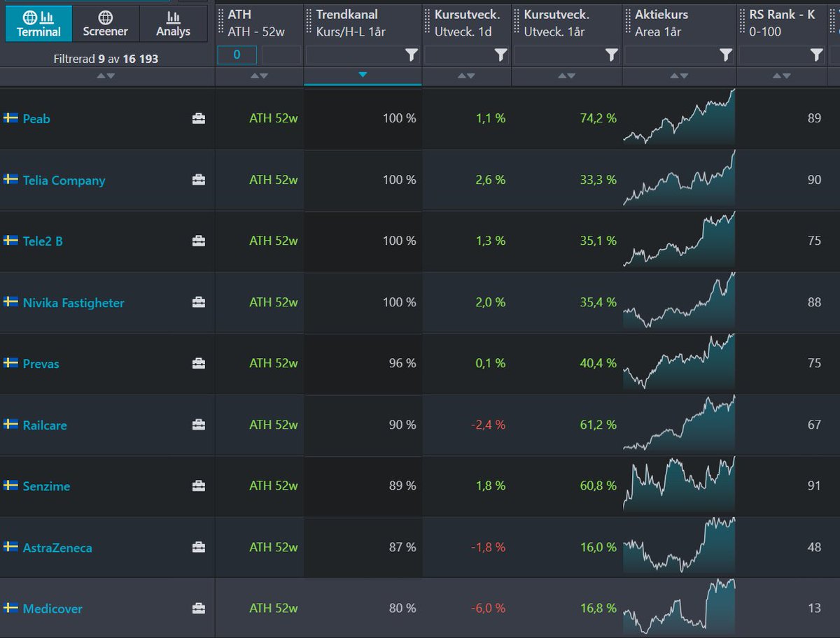Open briefcase icon for Telia Company
This screenshot has width=840, height=638.
coord(199,180)
